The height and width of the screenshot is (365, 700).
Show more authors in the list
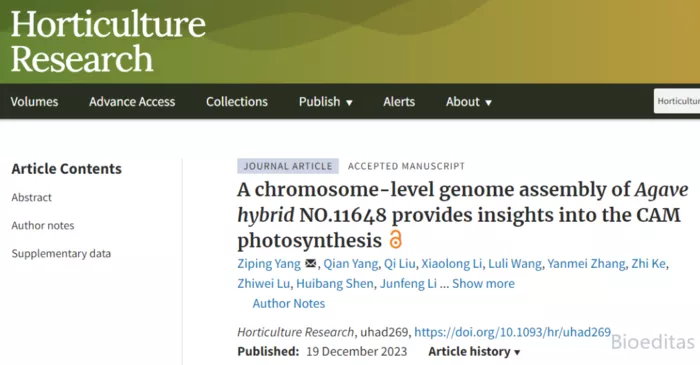pos(483,283)
